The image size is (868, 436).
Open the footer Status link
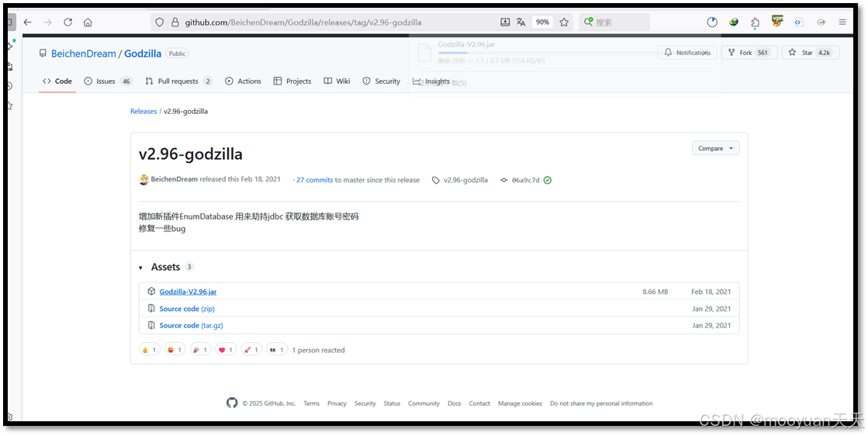point(392,403)
